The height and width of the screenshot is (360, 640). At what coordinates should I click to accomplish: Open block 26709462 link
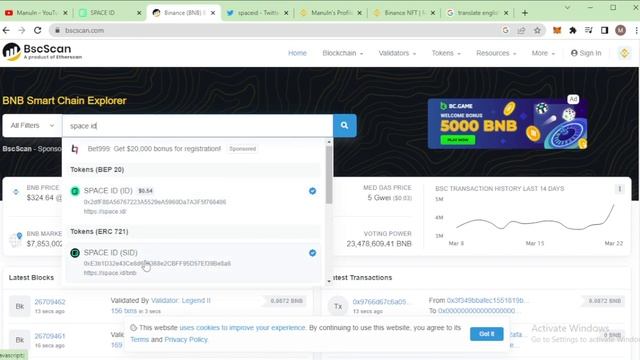coord(50,302)
